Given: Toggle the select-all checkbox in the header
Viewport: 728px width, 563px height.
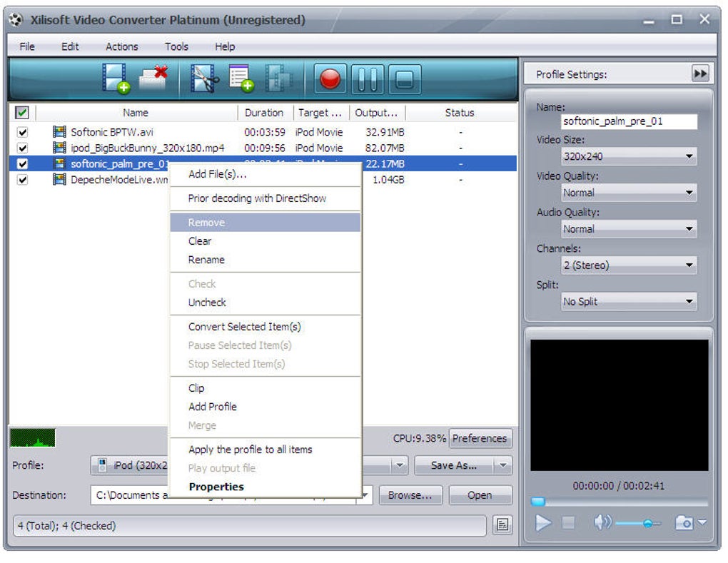Looking at the screenshot, I should pyautogui.click(x=22, y=112).
